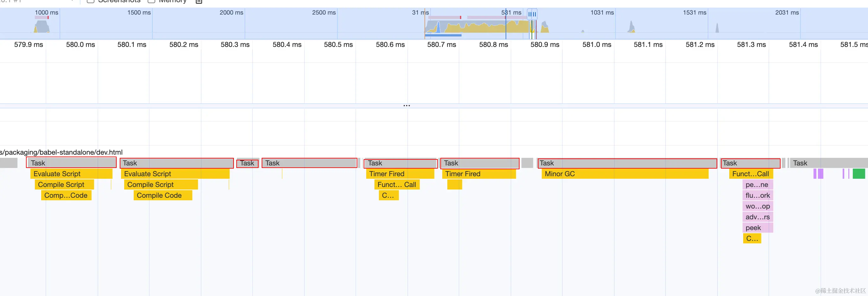Select the Compile Script above Comp…Code
868x296 pixels.
(x=64, y=184)
